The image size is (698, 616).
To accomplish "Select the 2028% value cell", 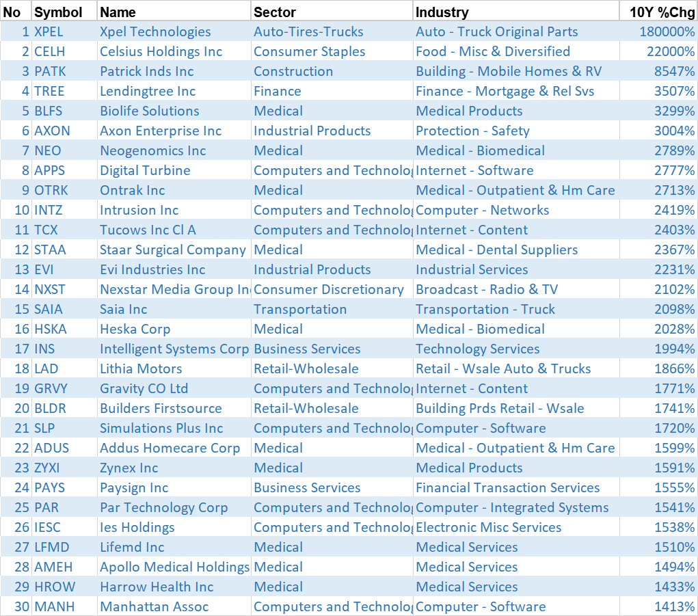I will pyautogui.click(x=658, y=329).
